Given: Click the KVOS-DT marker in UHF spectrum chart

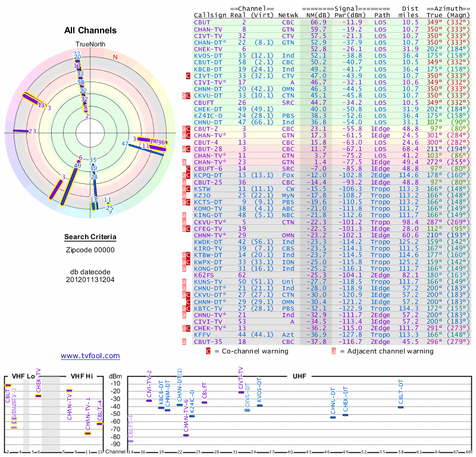Looking at the screenshot, I should (x=259, y=405).
